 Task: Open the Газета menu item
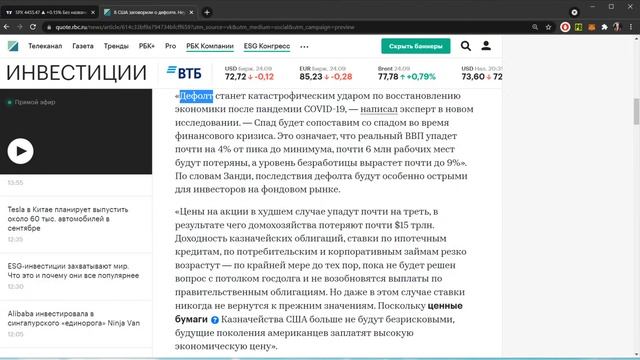point(83,46)
